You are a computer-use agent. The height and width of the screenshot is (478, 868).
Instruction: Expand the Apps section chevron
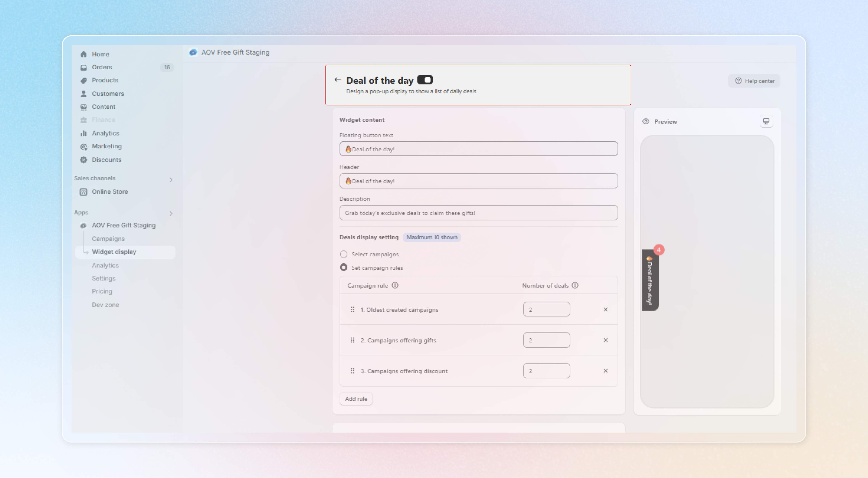(x=171, y=213)
